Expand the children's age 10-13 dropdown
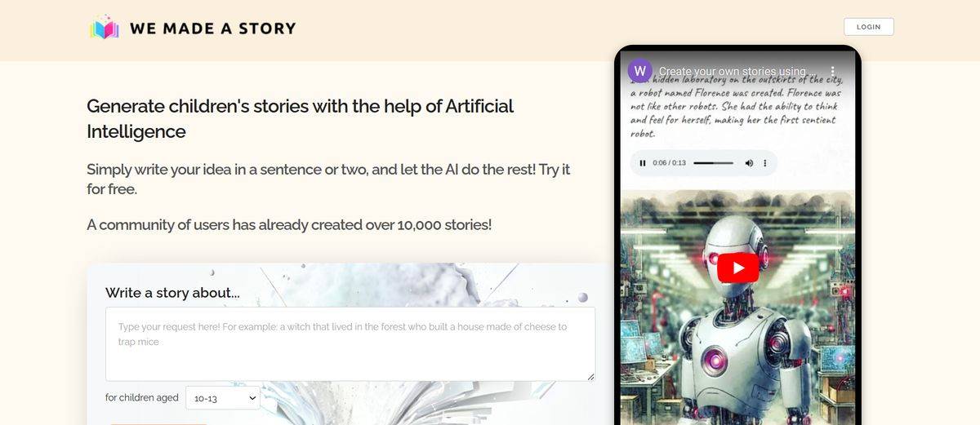The image size is (980, 425). tap(223, 398)
